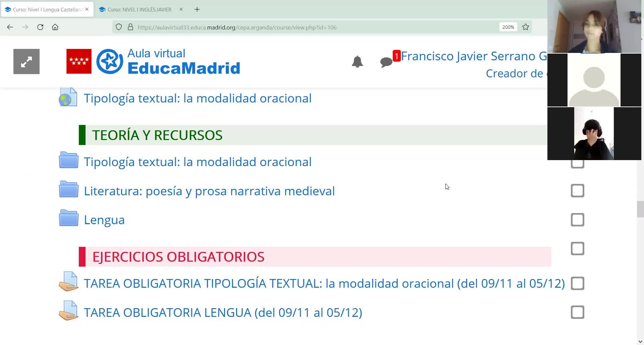Close the NIVEL I INGLÉS JAVIER tab
Image resolution: width=644 pixels, height=345 pixels.
(181, 9)
